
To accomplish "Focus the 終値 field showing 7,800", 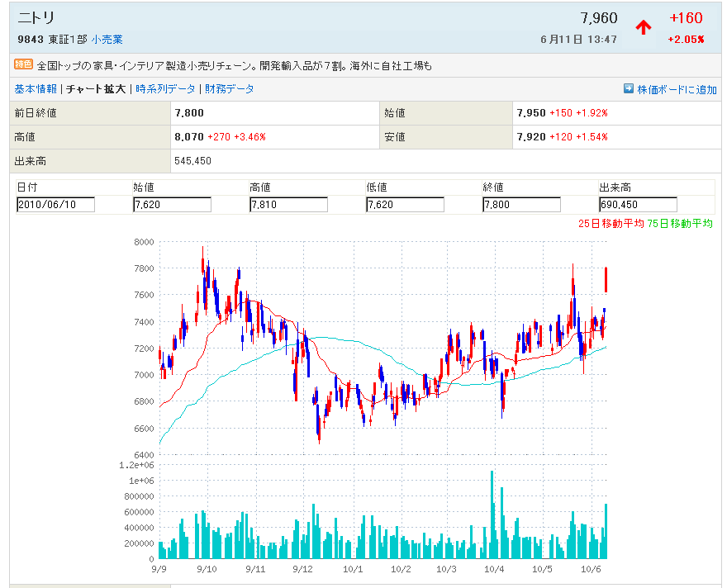I will [521, 205].
